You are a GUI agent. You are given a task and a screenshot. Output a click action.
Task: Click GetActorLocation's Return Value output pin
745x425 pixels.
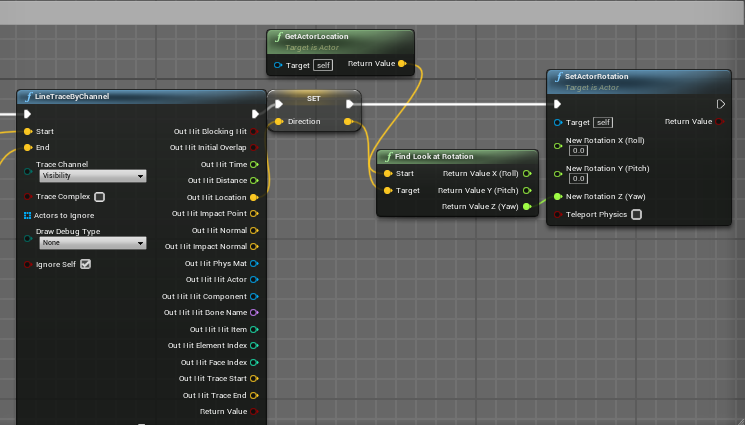pyautogui.click(x=402, y=65)
